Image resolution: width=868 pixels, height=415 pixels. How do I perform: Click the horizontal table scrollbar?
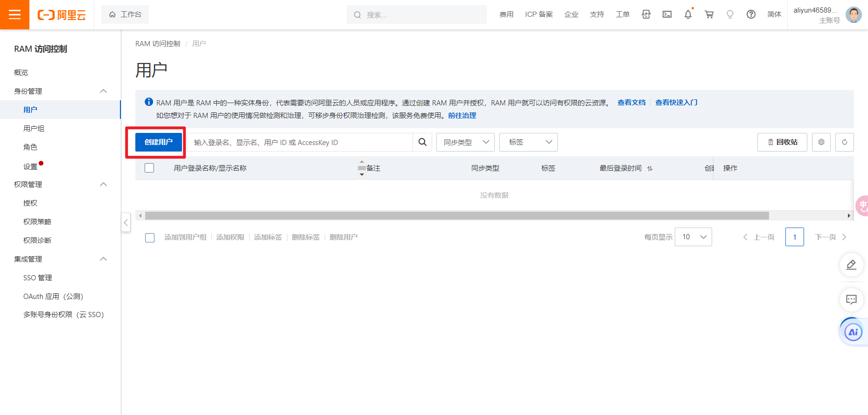pos(457,215)
